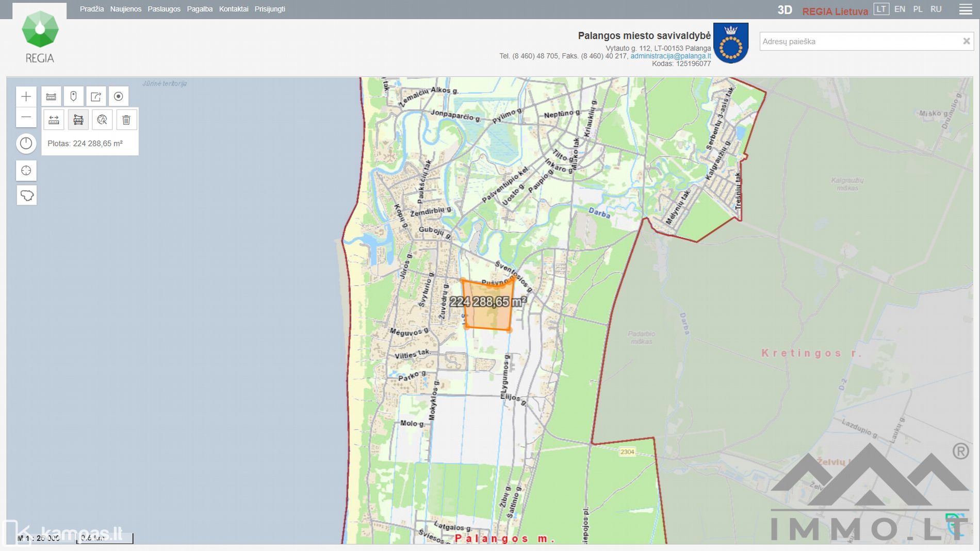Pick coordinates with globe cursor tool
This screenshot has height=551, width=980.
[x=102, y=120]
